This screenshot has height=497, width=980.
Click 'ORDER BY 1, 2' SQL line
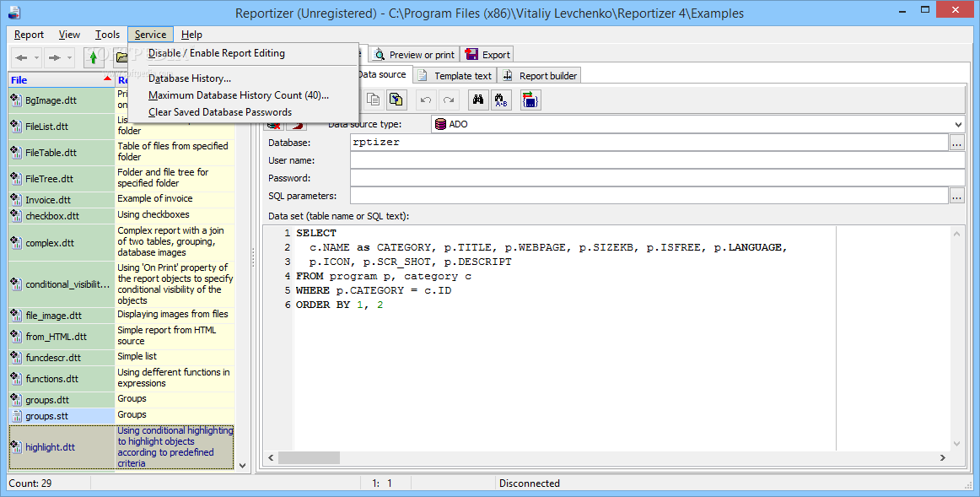click(339, 305)
